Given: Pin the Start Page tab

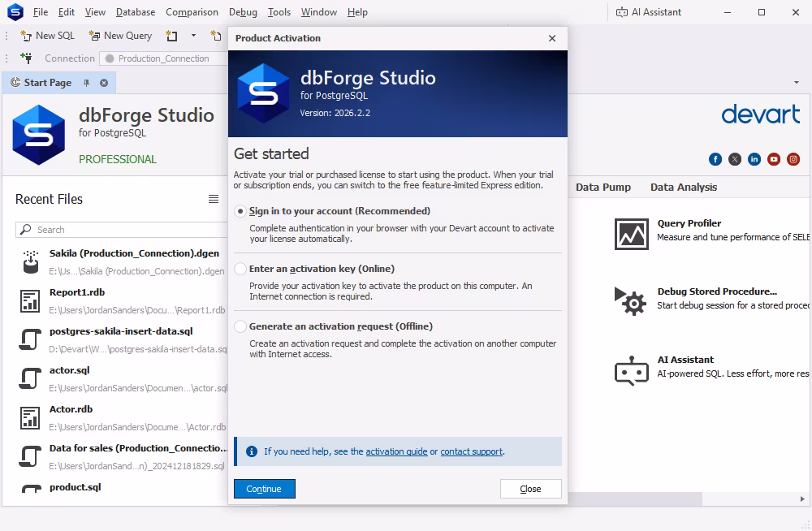Looking at the screenshot, I should point(87,83).
